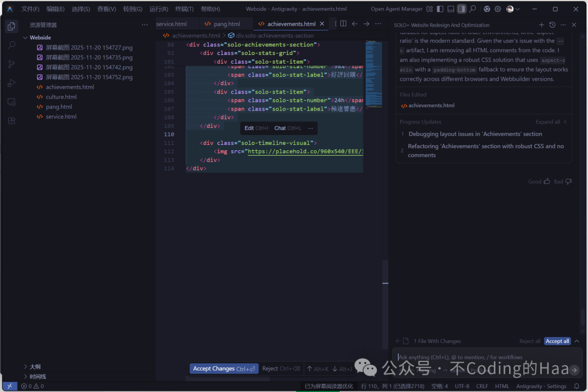Click the Reject changes button
Screen dimensions: 588x392
[281, 369]
